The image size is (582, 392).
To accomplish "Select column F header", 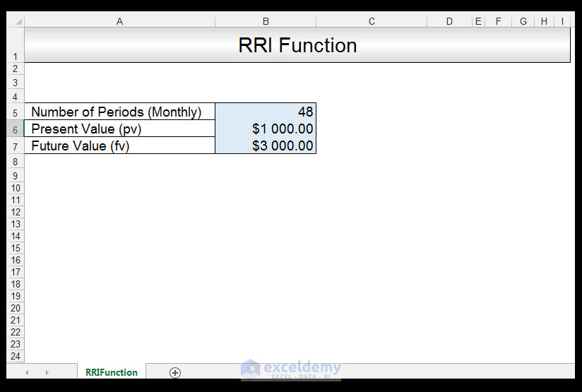I will click(498, 21).
